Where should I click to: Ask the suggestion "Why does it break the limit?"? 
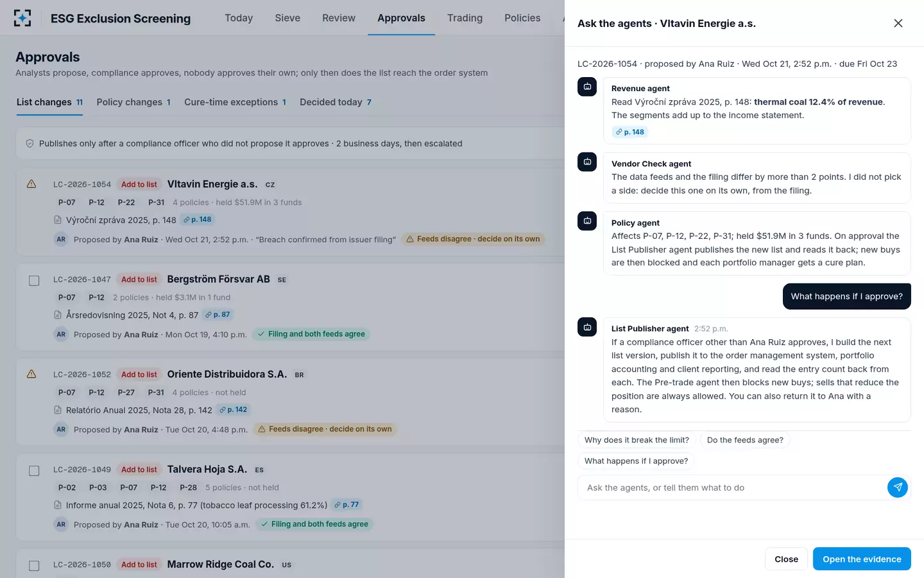point(637,440)
